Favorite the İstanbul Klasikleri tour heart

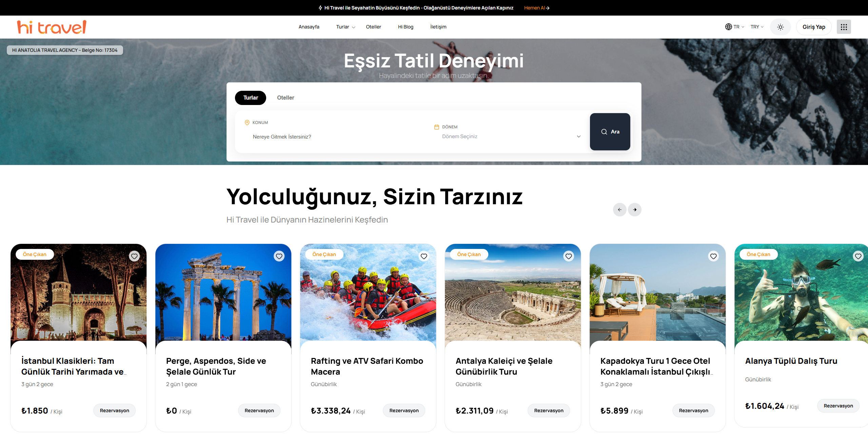134,256
